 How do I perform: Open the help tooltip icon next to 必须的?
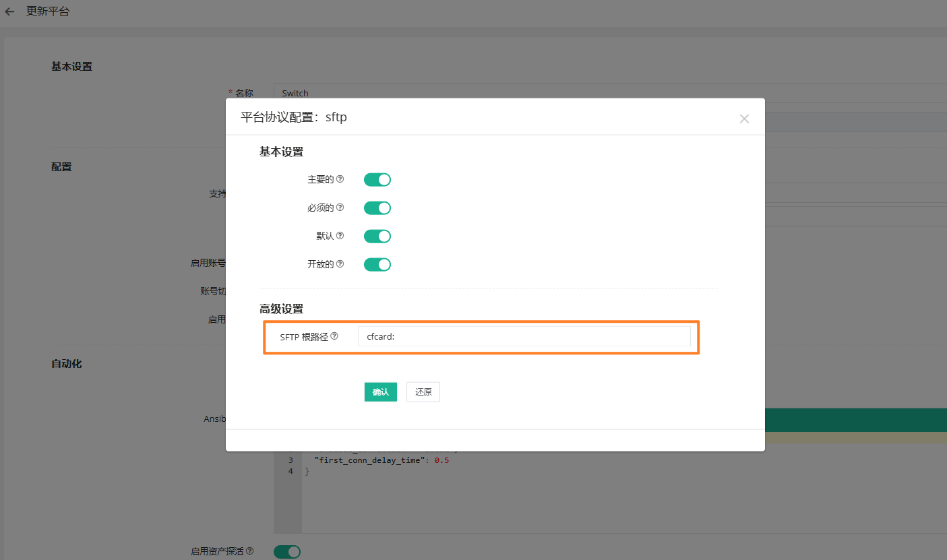click(x=340, y=208)
